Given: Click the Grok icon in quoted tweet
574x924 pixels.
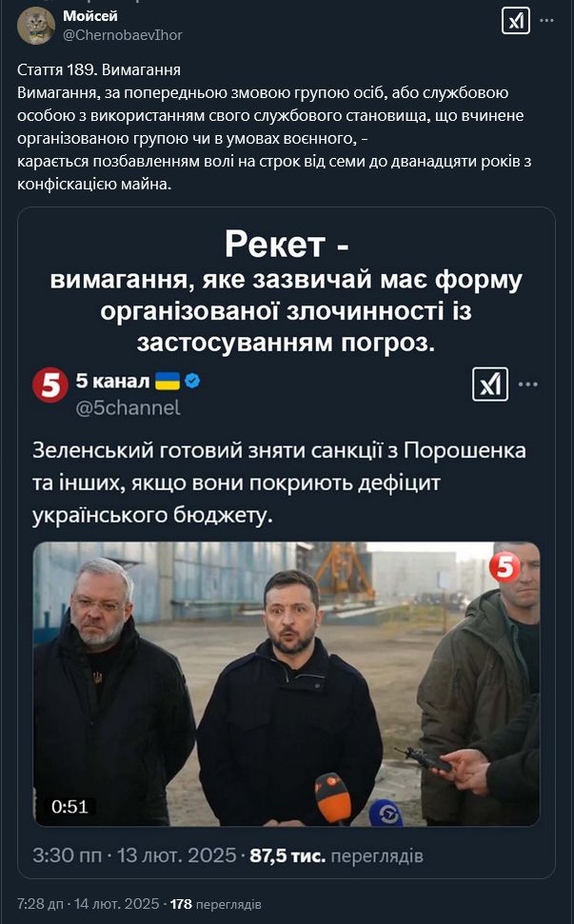Looking at the screenshot, I should [490, 384].
